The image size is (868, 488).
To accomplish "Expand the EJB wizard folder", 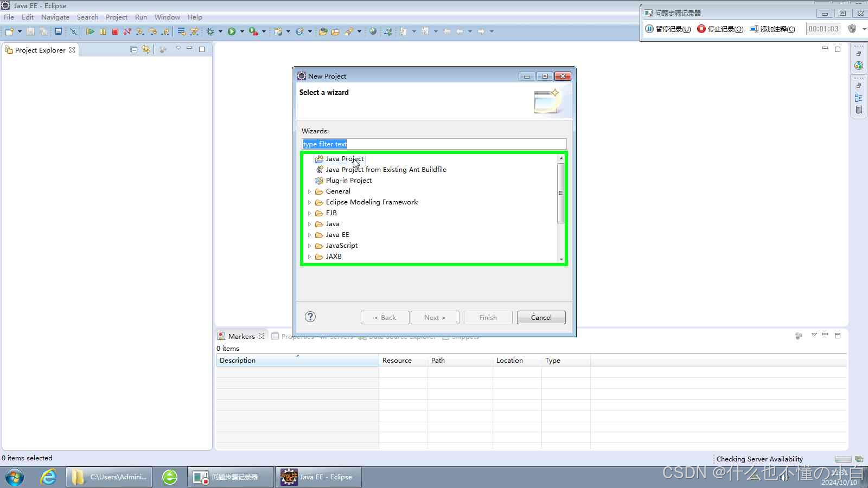I will (x=310, y=213).
